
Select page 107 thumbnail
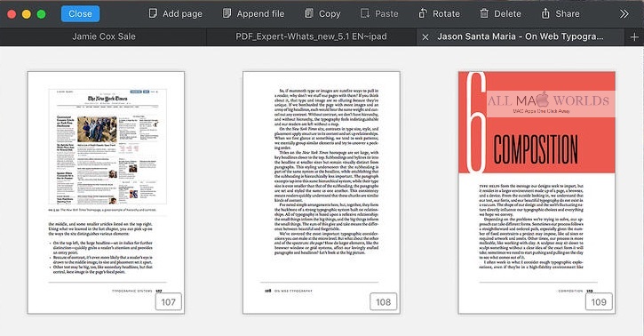click(x=106, y=193)
